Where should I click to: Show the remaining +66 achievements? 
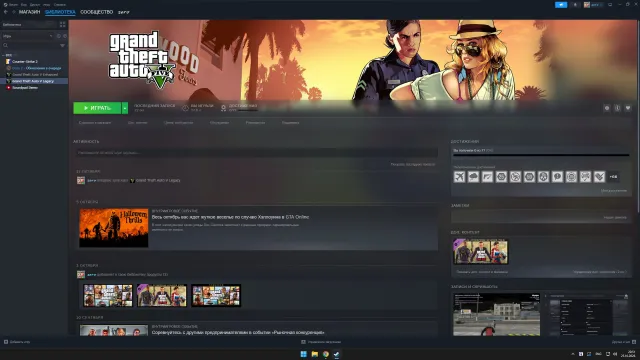pyautogui.click(x=613, y=177)
